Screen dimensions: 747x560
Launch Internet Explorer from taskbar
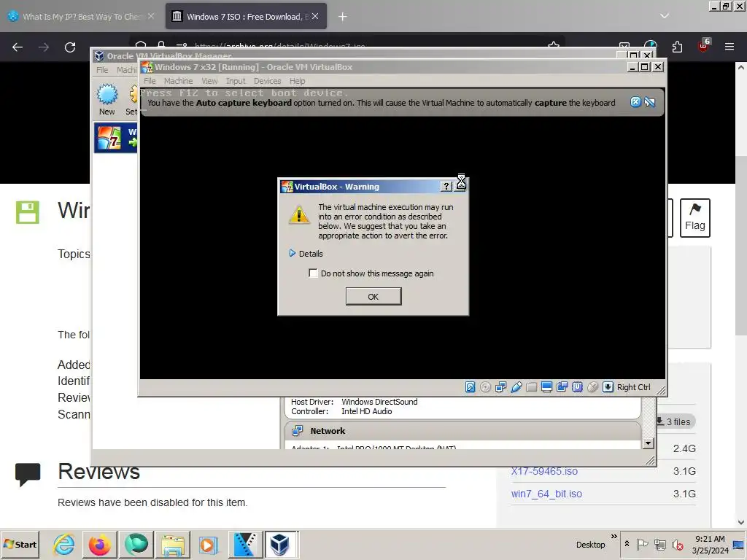63,544
